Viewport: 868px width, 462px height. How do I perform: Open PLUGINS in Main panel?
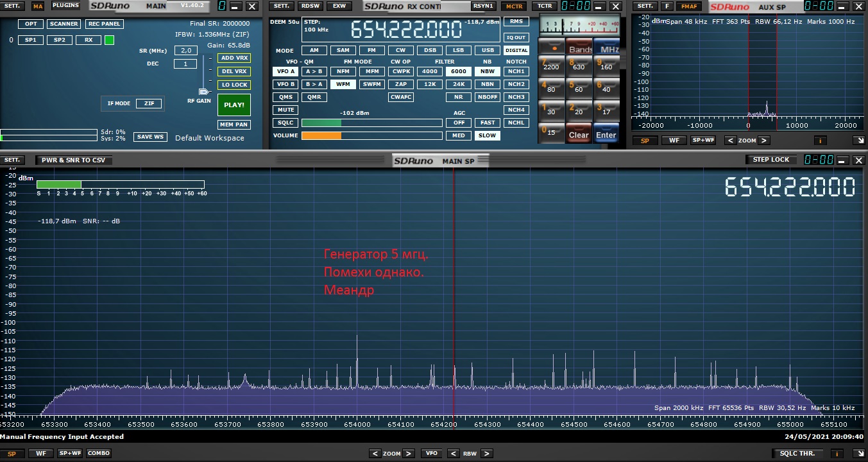click(x=65, y=5)
